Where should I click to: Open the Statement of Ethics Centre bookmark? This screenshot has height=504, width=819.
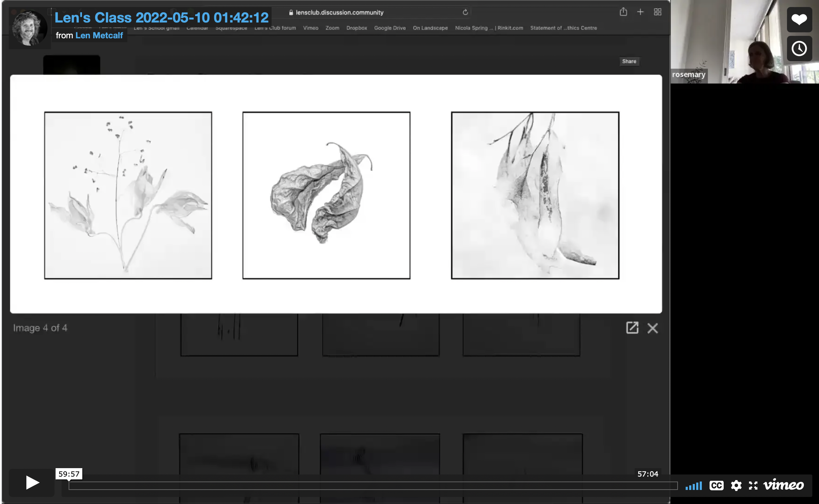(564, 28)
